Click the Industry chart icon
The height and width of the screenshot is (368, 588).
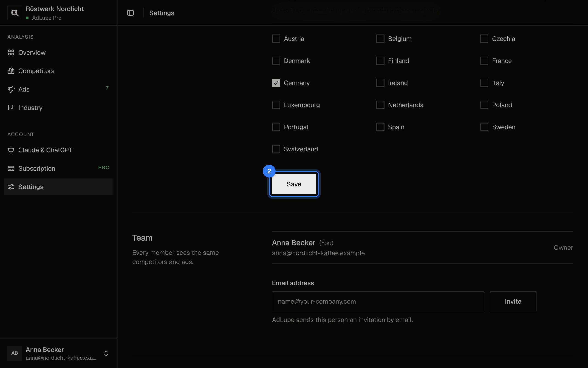pos(11,108)
